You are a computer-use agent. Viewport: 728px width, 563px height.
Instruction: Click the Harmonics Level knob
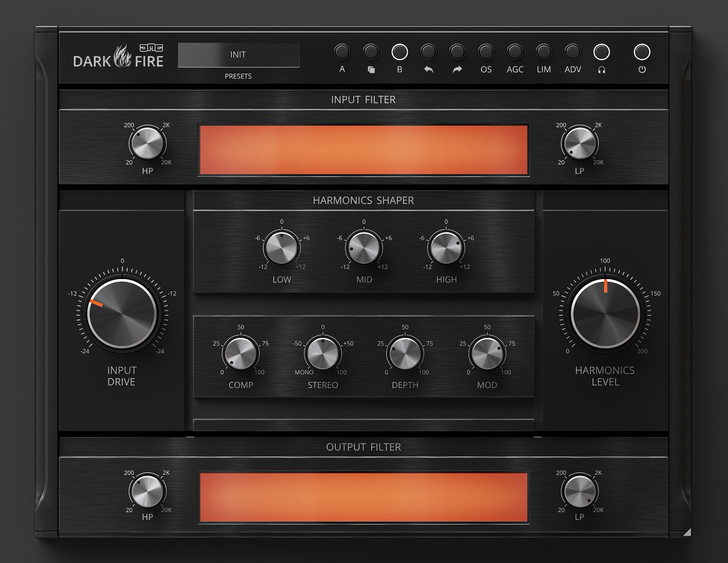pyautogui.click(x=605, y=314)
